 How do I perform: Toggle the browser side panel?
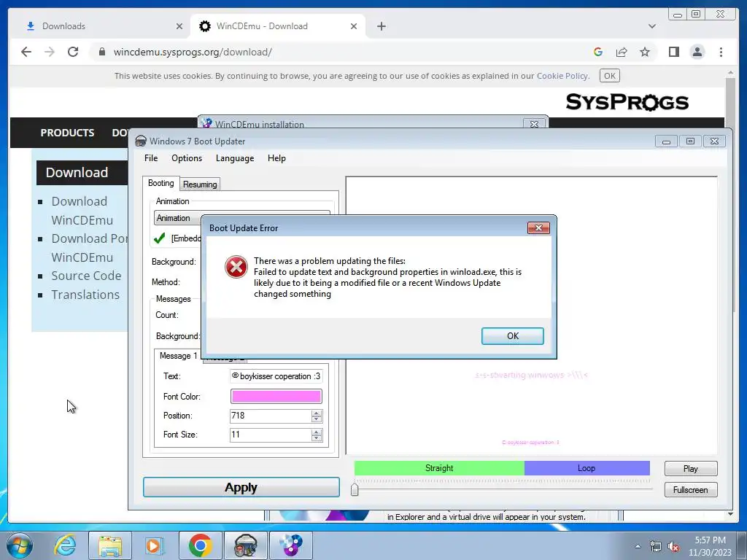(x=673, y=52)
